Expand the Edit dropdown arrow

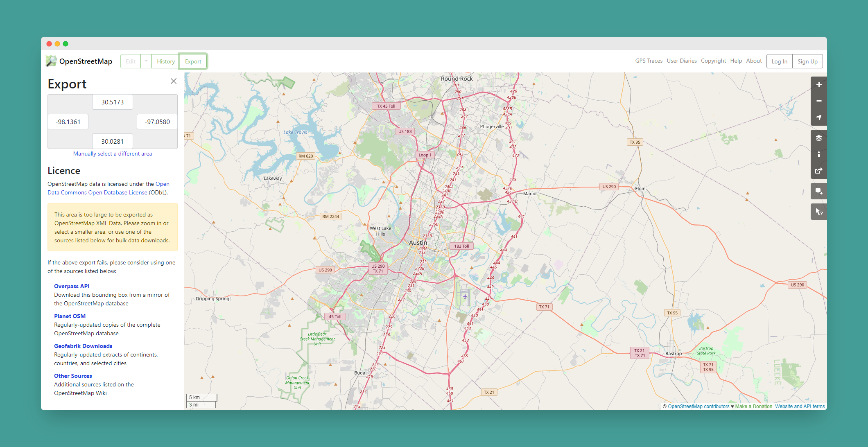[x=146, y=61]
